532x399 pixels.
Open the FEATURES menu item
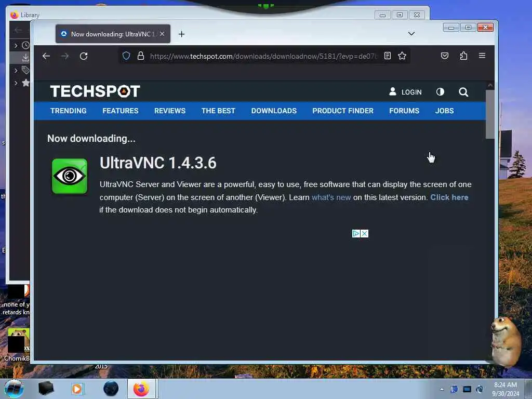pyautogui.click(x=121, y=111)
